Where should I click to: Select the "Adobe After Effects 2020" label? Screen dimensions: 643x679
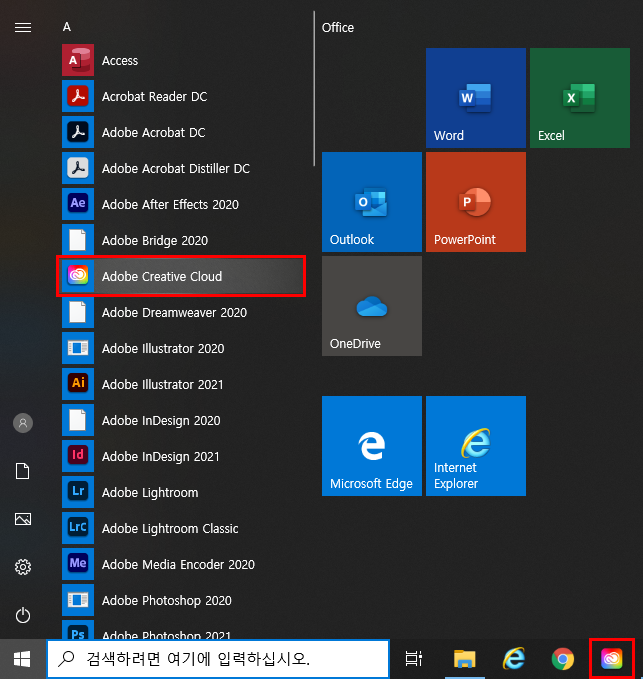coord(170,204)
